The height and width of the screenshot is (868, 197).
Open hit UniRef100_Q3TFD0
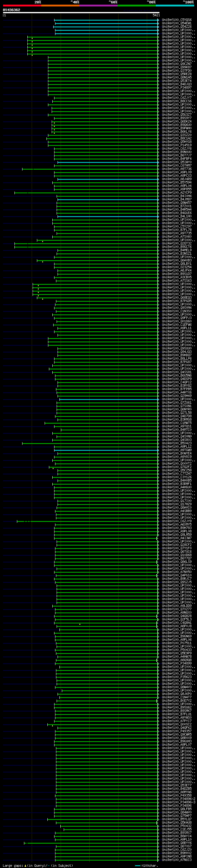click(176, 71)
